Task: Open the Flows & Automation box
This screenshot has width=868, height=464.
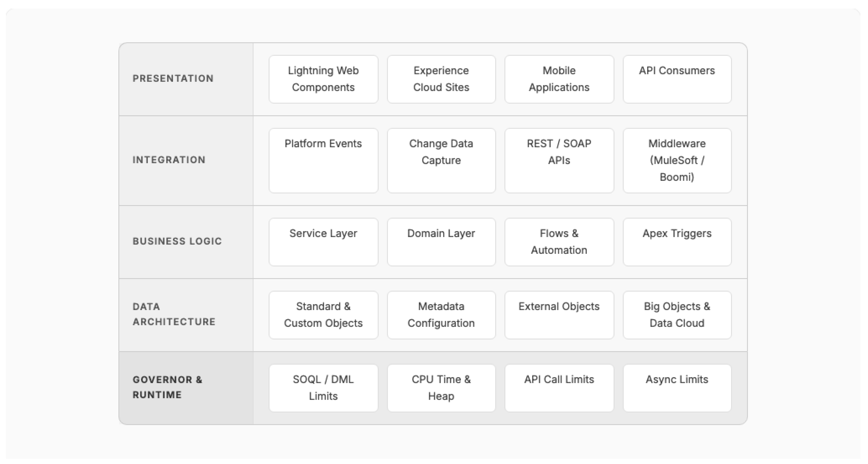Action: [x=559, y=242]
